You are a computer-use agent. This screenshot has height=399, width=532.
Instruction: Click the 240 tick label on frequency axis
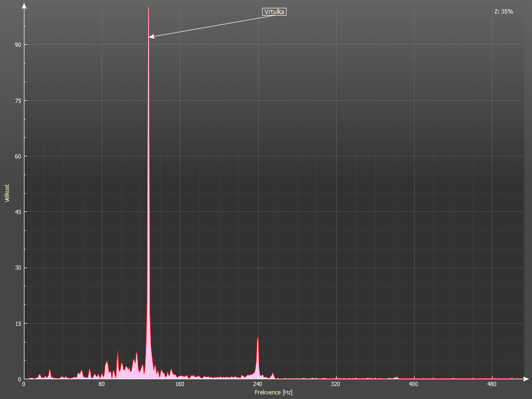pos(257,384)
